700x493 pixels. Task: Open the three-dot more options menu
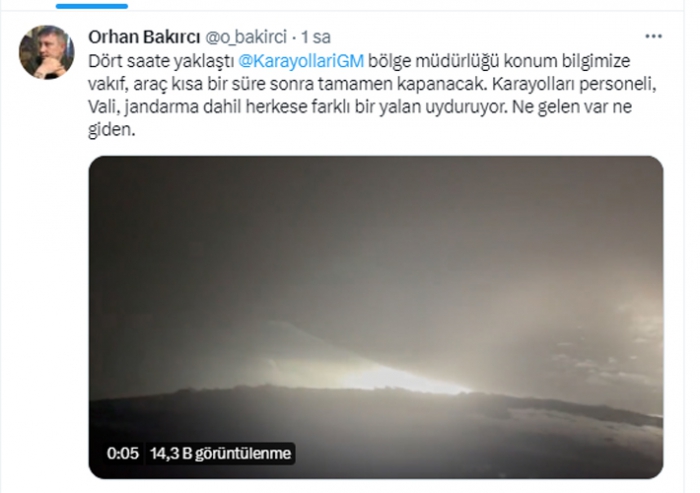[654, 37]
